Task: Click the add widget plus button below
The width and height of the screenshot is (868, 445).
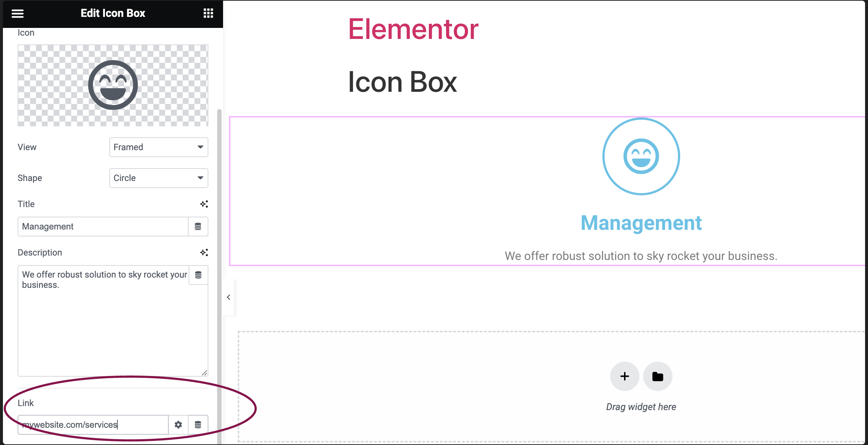Action: (x=624, y=376)
